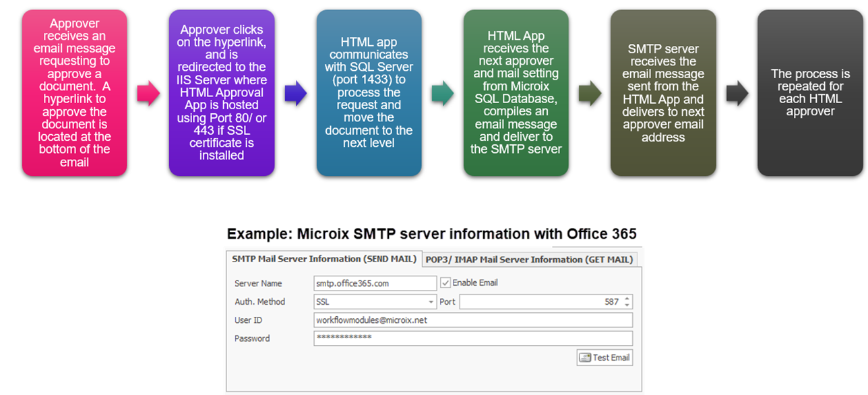Select the green HTML App next approver box
Image resolution: width=868 pixels, height=395 pixels.
tap(516, 93)
